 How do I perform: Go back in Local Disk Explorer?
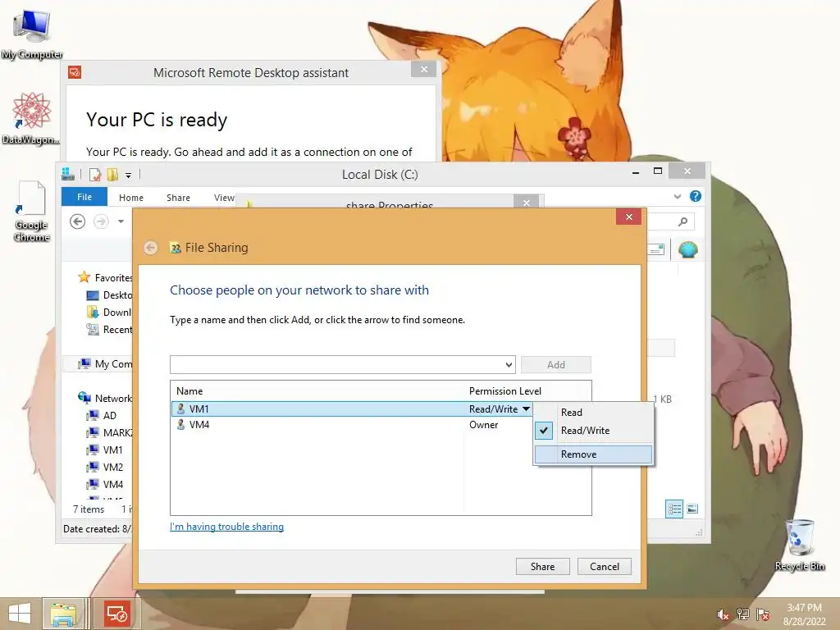78,221
